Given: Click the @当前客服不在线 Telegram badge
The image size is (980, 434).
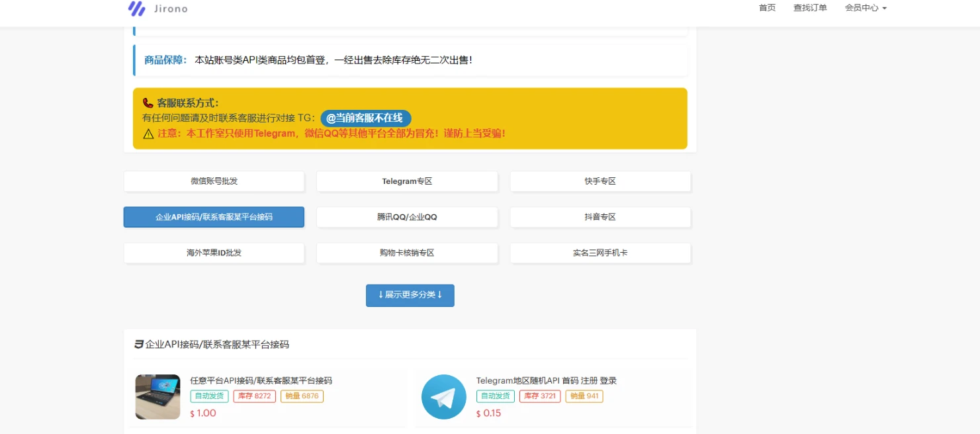Looking at the screenshot, I should (x=365, y=118).
